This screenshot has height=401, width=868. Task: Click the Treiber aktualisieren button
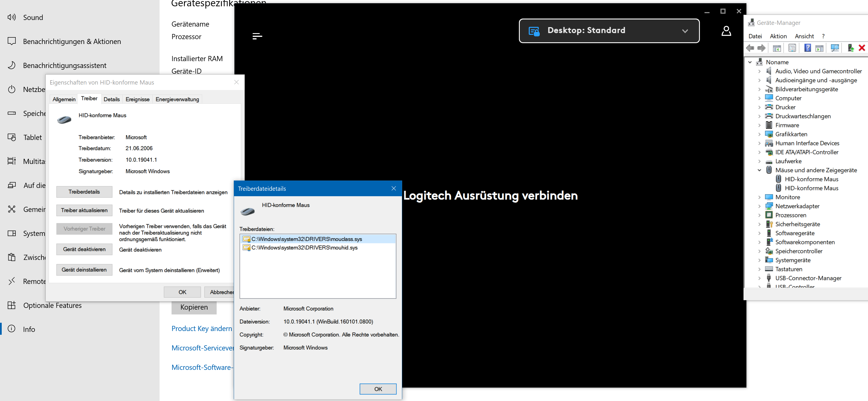coord(84,210)
